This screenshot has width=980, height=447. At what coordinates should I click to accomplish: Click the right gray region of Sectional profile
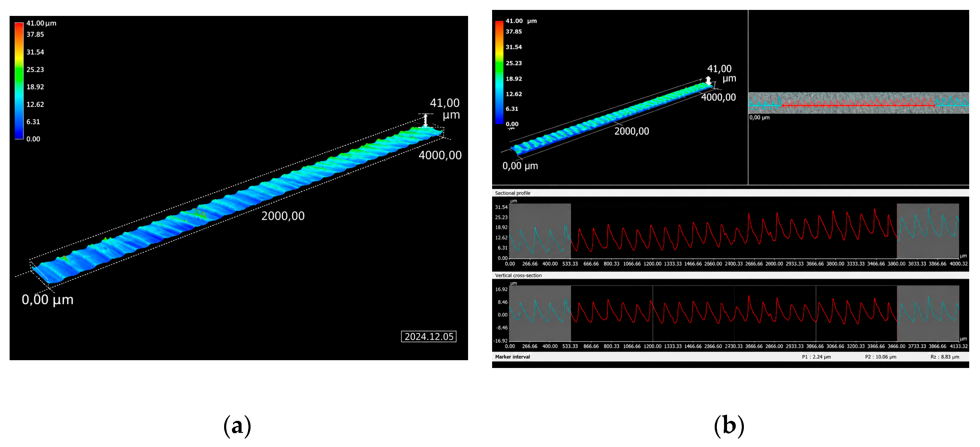927,231
